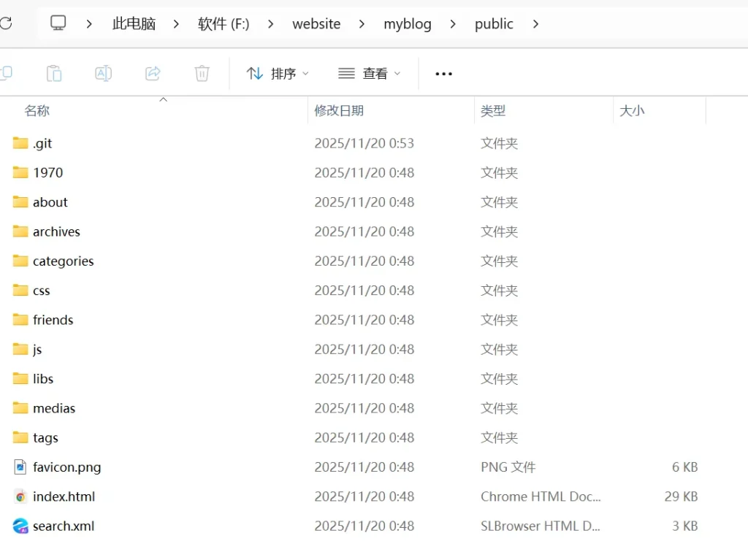
Task: Sort by 名称 column header
Action: click(x=37, y=111)
